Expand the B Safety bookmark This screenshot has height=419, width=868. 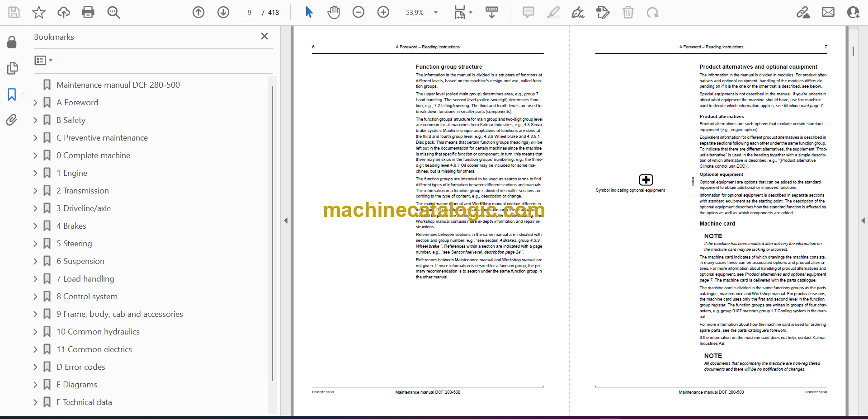(x=35, y=120)
